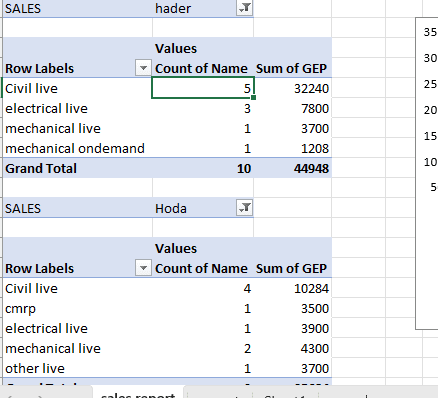
Task: Select 'Sum of GEP' header in Hoda table
Action: (x=292, y=268)
